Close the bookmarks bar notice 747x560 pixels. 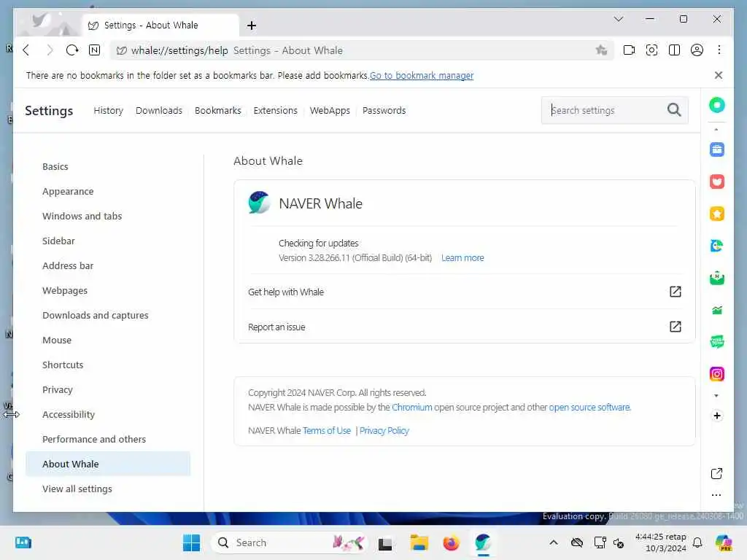tap(719, 75)
